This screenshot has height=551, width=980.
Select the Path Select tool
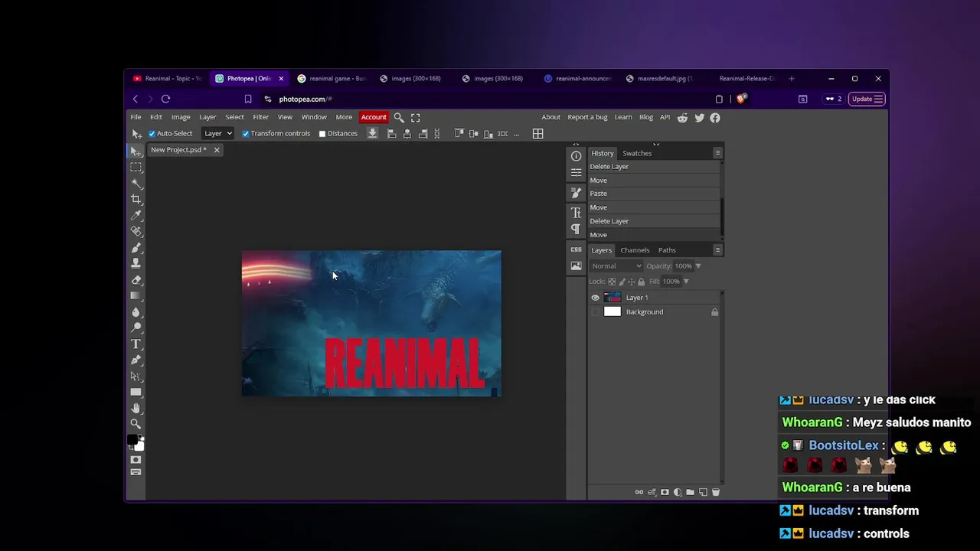pos(136,376)
